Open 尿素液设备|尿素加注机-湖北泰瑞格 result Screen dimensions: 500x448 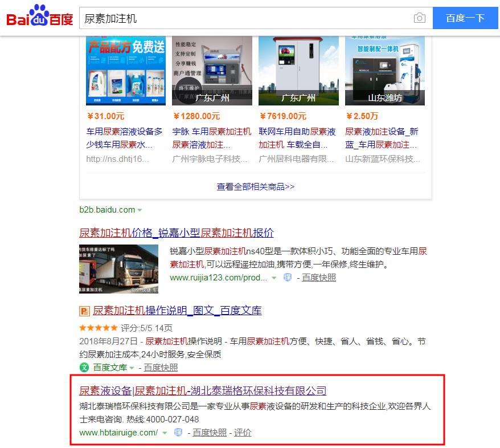pos(203,391)
